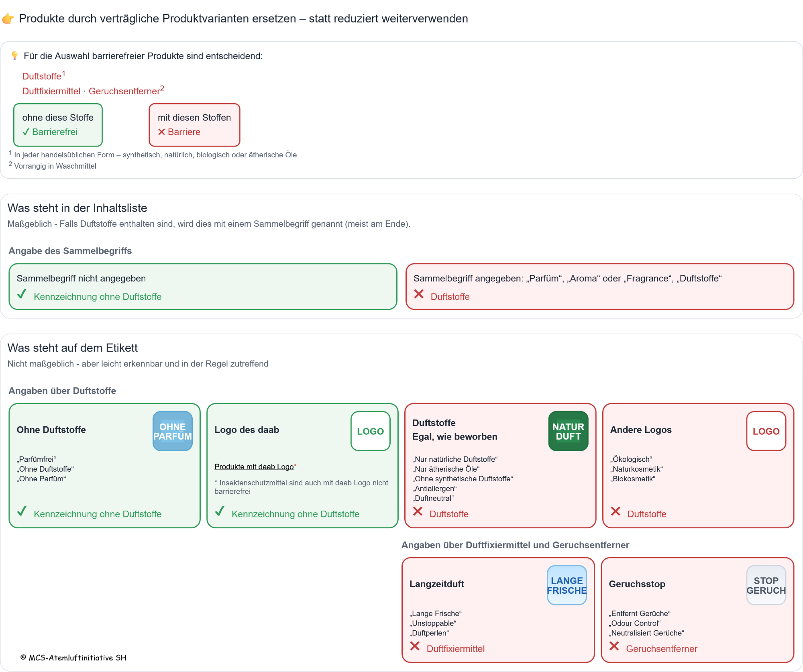Click the STOP GERUCH badge
This screenshot has width=803, height=672.
pos(766,585)
